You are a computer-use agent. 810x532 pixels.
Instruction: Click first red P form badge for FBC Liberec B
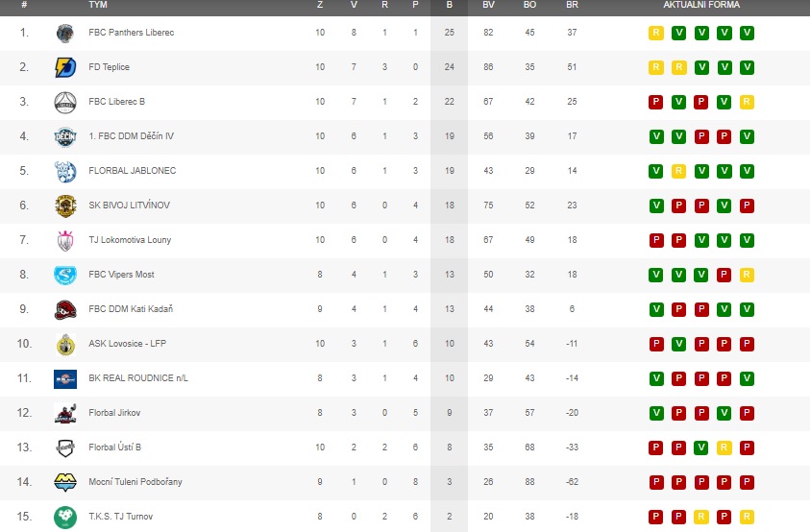(x=655, y=102)
